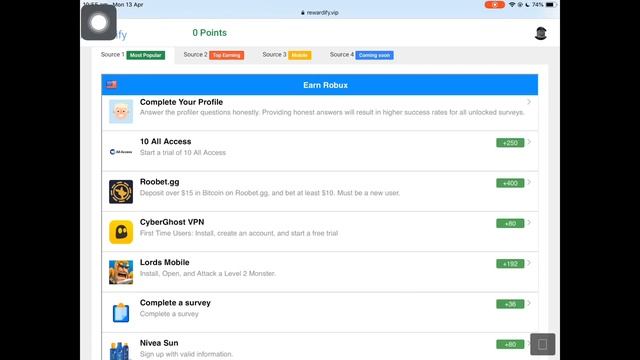Expand the Lords Mobile chevron
640x360 pixels.
[x=529, y=263]
